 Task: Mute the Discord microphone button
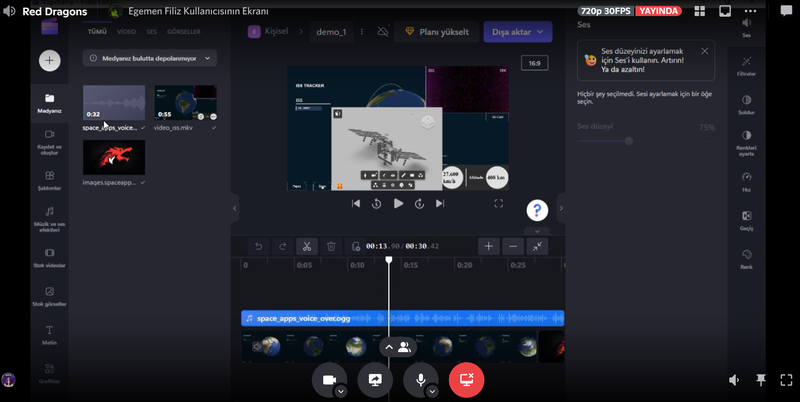tap(421, 380)
